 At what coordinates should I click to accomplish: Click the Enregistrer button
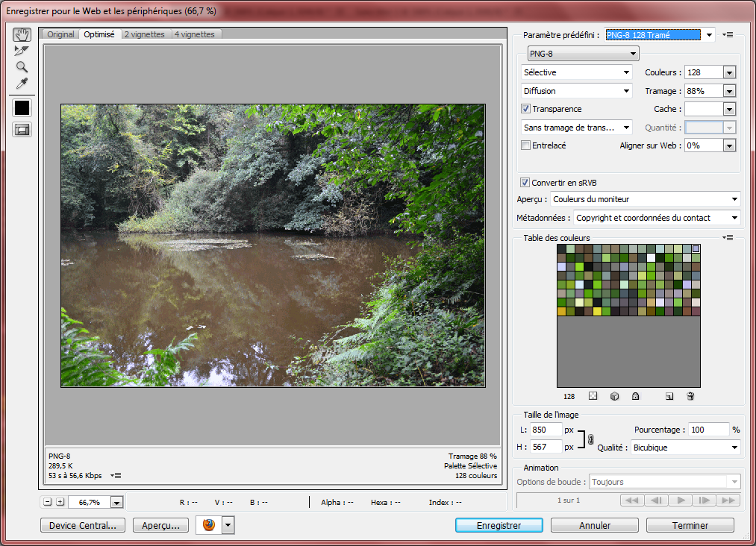click(x=499, y=525)
